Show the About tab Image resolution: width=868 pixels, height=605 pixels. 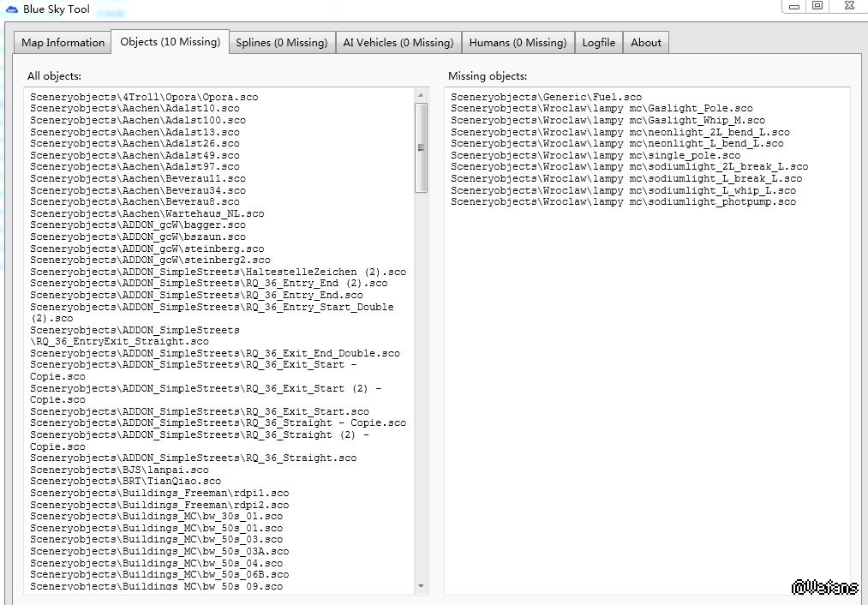click(x=646, y=43)
